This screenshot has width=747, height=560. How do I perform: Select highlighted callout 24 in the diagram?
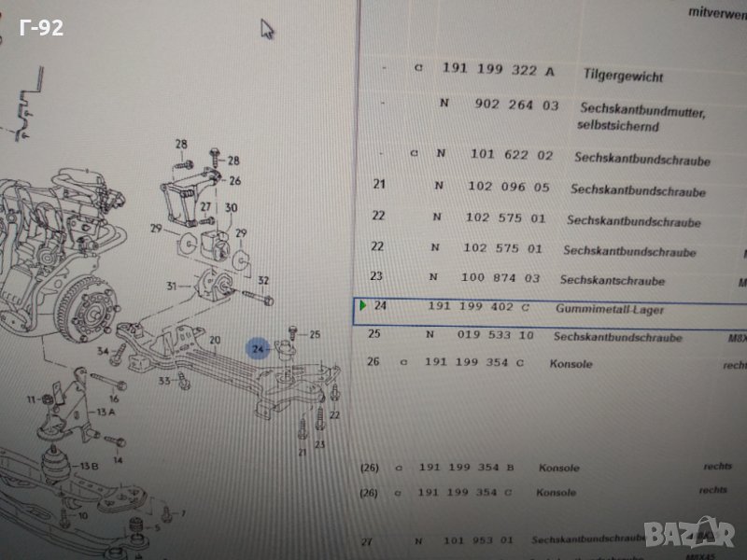(x=259, y=349)
